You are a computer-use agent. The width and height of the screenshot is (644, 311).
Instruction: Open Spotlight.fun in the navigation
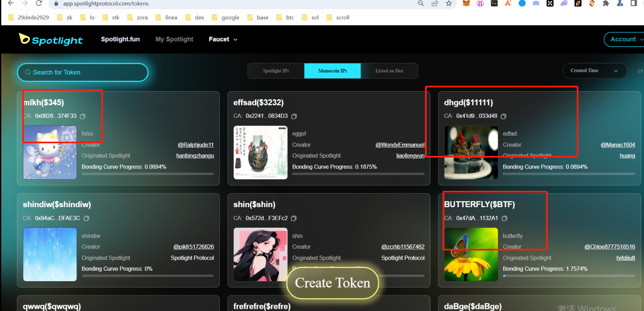[x=120, y=39]
